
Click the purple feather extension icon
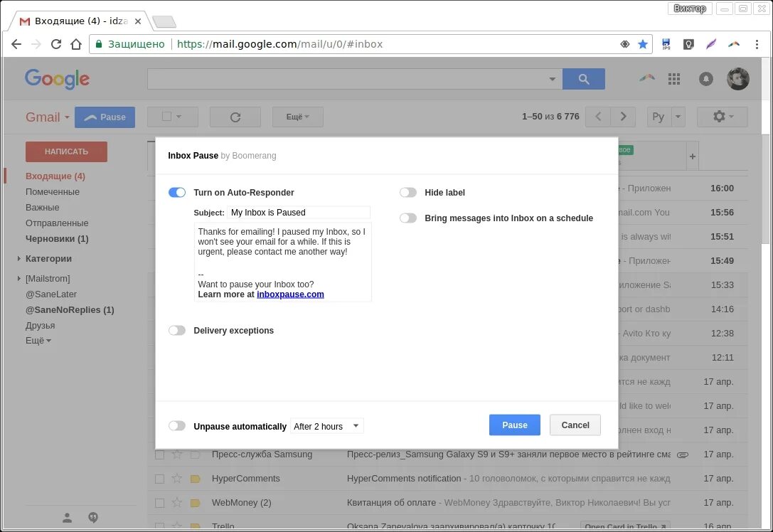pyautogui.click(x=711, y=44)
